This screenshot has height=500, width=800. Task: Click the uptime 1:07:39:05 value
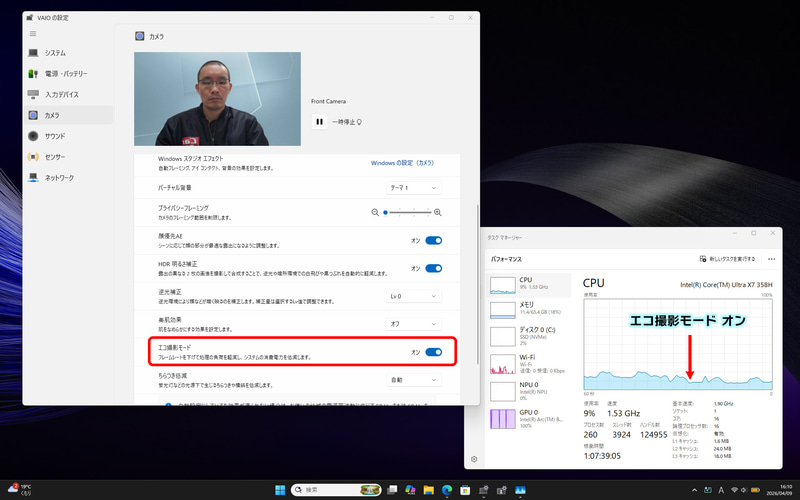pyautogui.click(x=602, y=456)
